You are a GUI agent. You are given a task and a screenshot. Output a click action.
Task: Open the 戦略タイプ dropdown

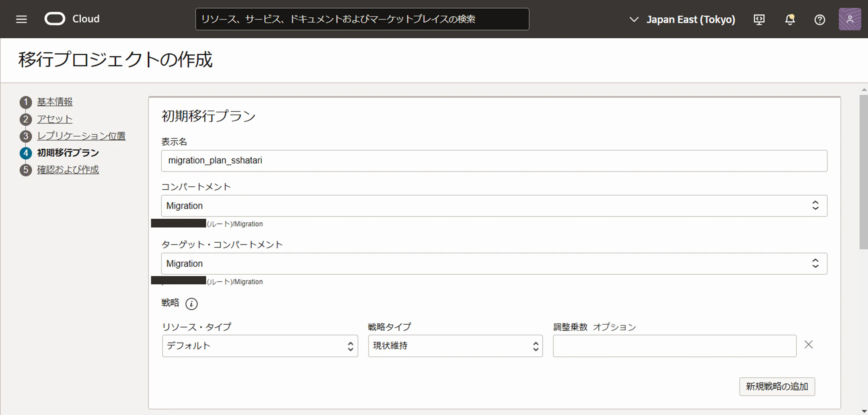click(455, 346)
